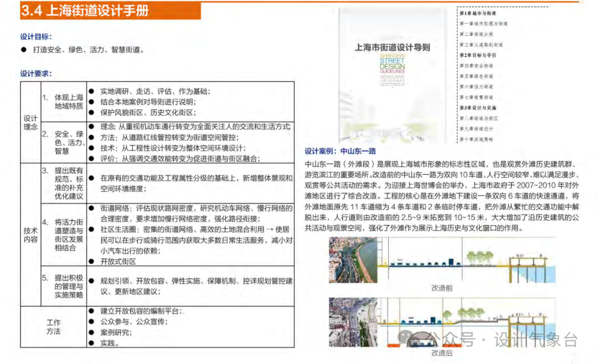
Task: Click the "设计理念" table cell
Action: click(x=30, y=122)
